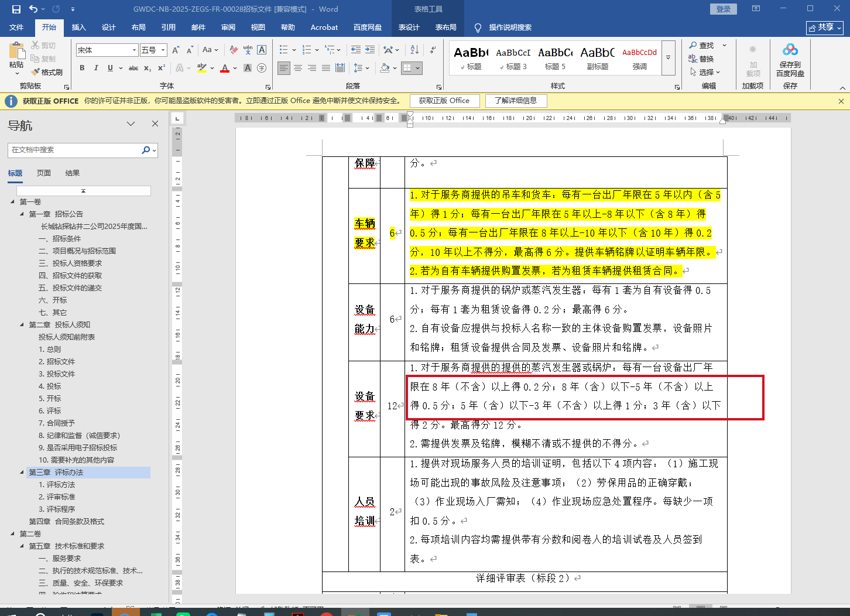The width and height of the screenshot is (850, 616).
Task: Justify the paragraph text
Action: click(x=326, y=68)
